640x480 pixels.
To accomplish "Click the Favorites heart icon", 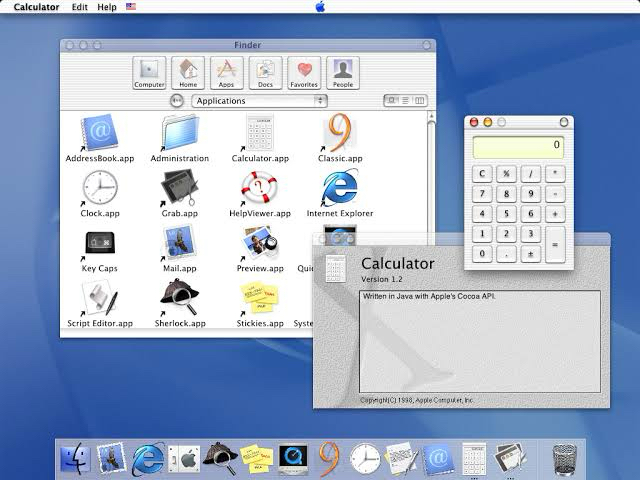I will tap(304, 71).
